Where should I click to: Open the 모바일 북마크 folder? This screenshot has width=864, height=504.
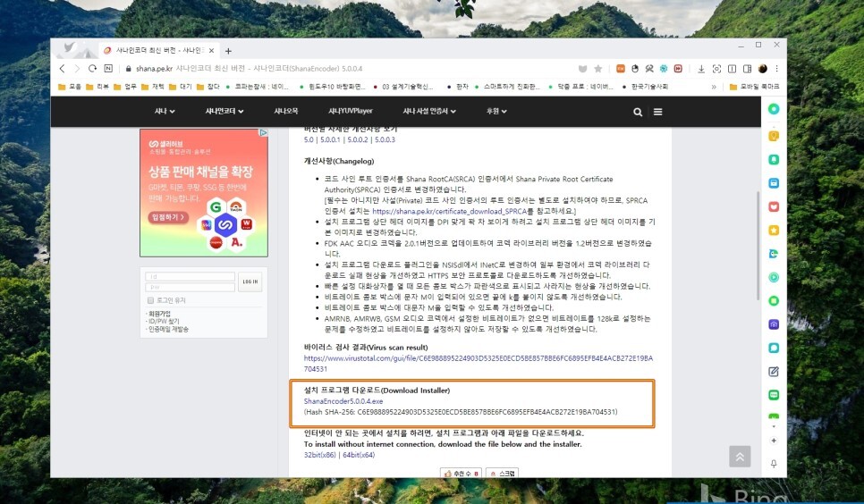click(x=754, y=87)
